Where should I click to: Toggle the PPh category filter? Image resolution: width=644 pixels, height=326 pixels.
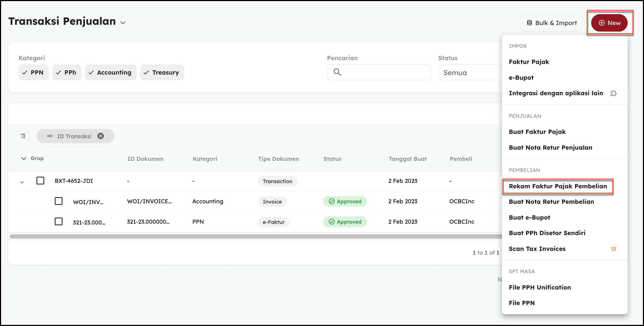pos(67,72)
